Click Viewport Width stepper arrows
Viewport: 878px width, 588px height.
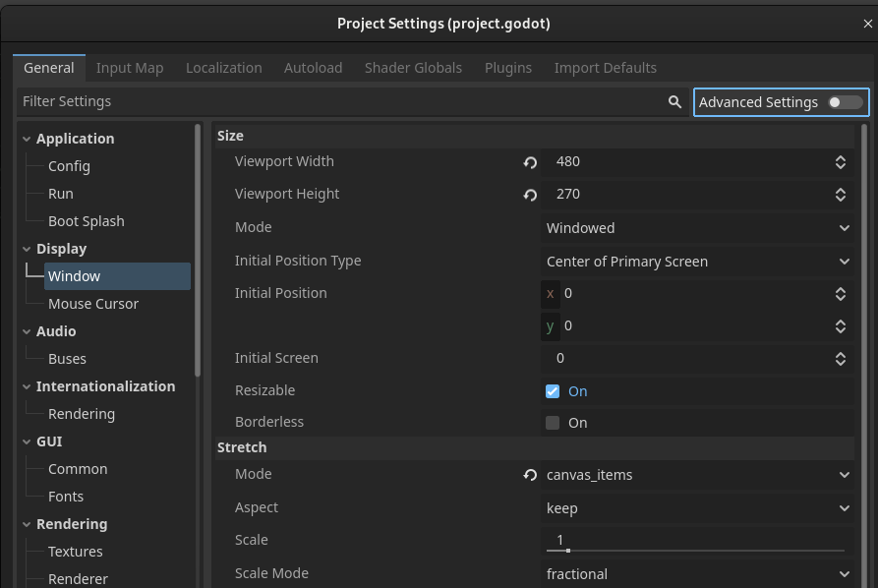[x=840, y=162]
